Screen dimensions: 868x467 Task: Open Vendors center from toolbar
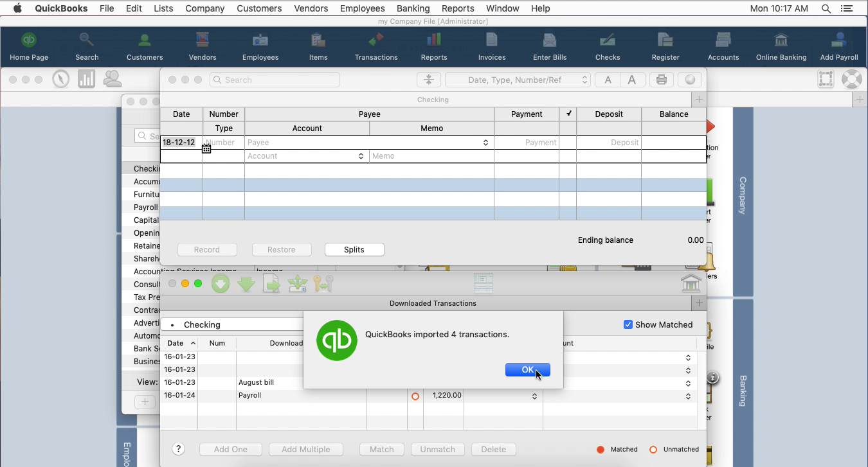203,47
